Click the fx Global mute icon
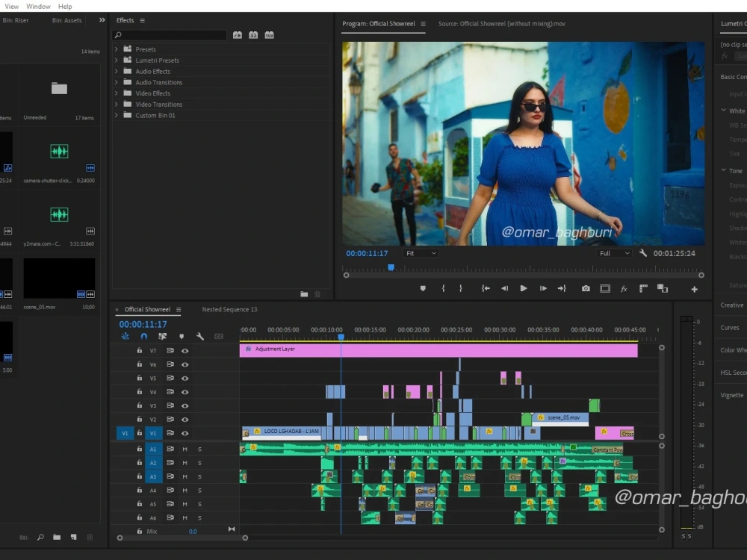This screenshot has height=560, width=747. point(624,288)
